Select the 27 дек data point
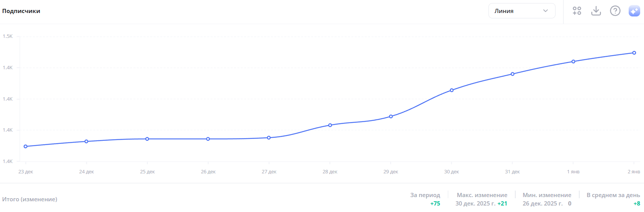Viewport: 644px width, 212px height. point(269,138)
